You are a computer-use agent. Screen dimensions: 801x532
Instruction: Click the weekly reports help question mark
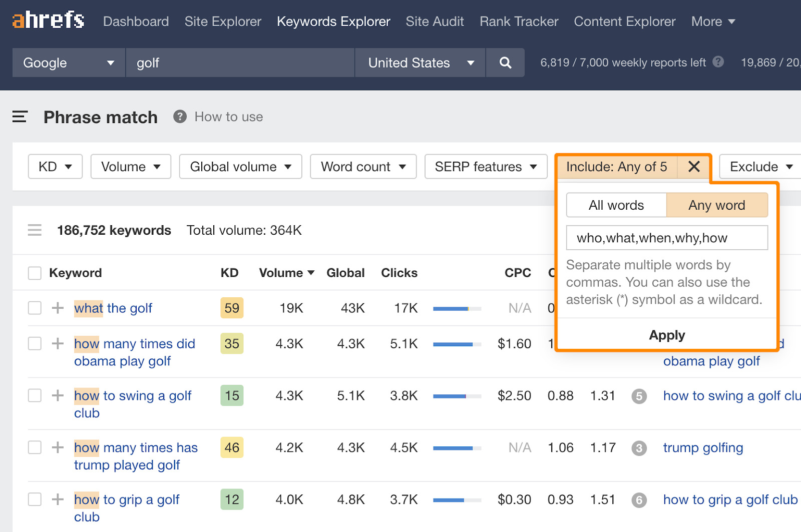pyautogui.click(x=718, y=62)
